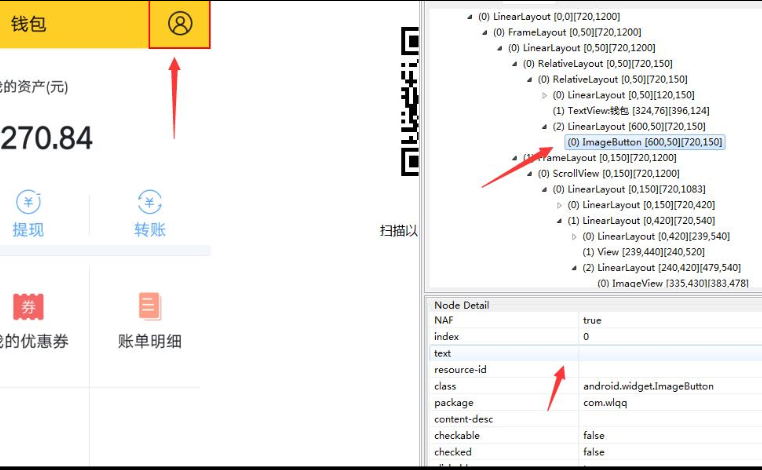Click the 270.84 balance amount
762x470 pixels.
pyautogui.click(x=46, y=138)
